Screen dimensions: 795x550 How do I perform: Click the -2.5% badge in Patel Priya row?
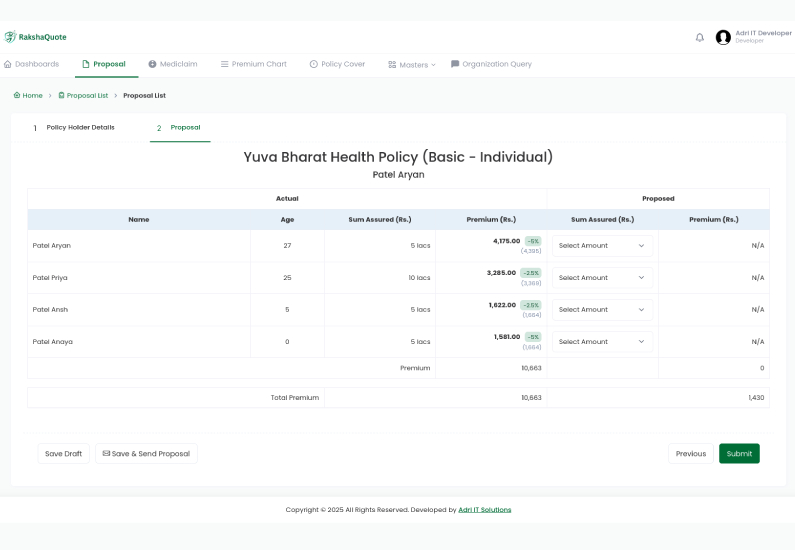click(530, 273)
